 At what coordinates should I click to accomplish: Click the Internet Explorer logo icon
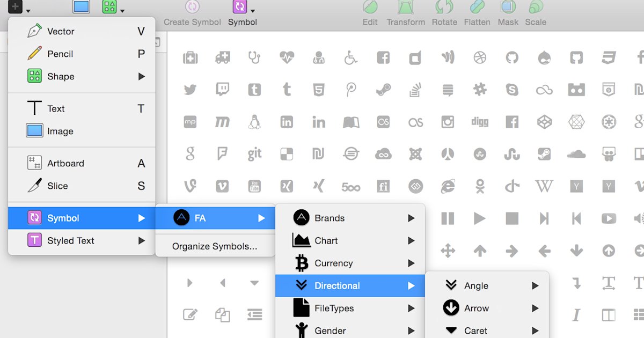pos(448,186)
